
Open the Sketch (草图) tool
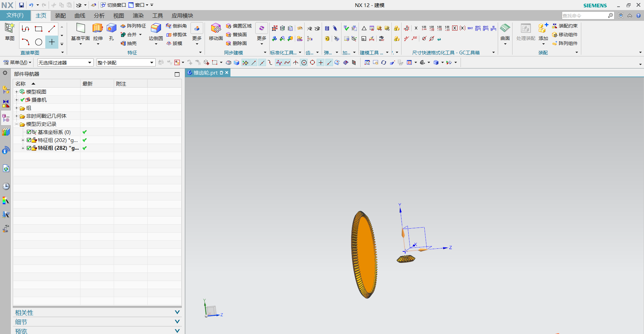click(9, 32)
